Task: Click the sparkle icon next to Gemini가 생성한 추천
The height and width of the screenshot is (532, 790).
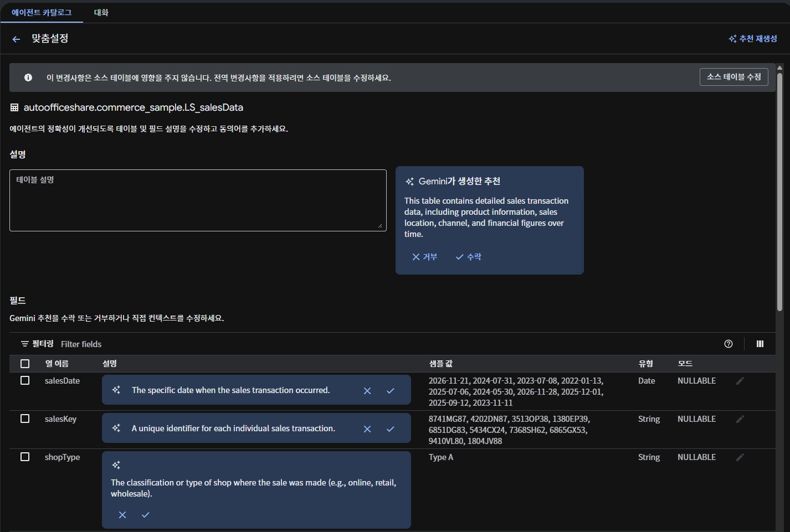Action: tap(410, 182)
